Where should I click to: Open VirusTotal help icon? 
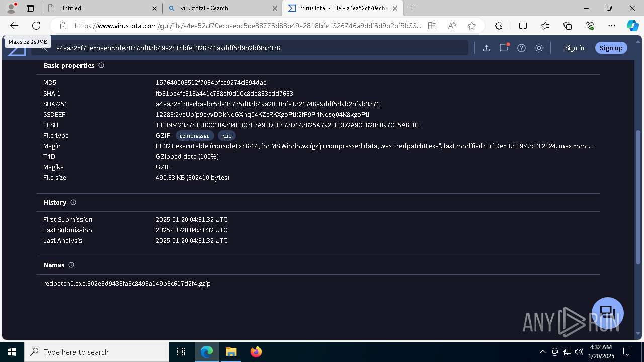click(x=521, y=48)
